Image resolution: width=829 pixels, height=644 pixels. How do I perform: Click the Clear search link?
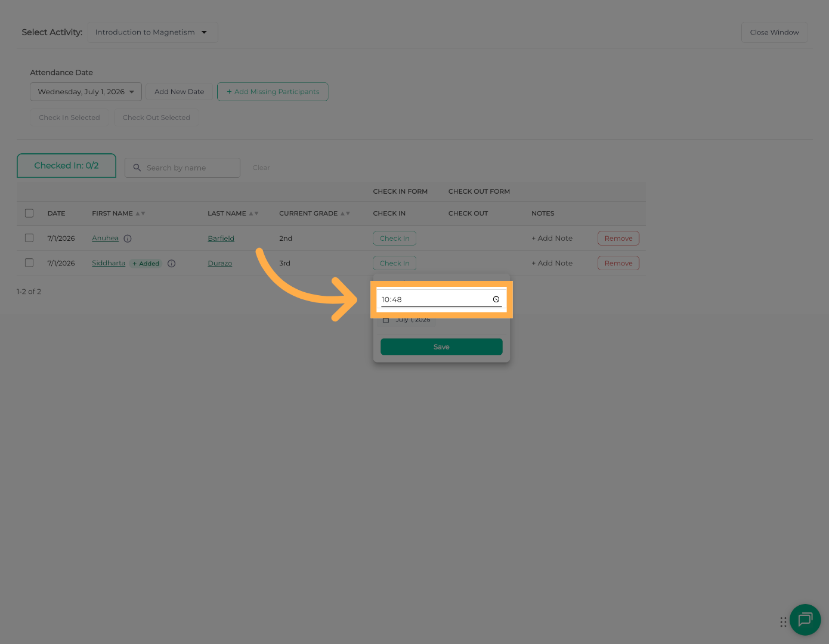click(x=261, y=168)
